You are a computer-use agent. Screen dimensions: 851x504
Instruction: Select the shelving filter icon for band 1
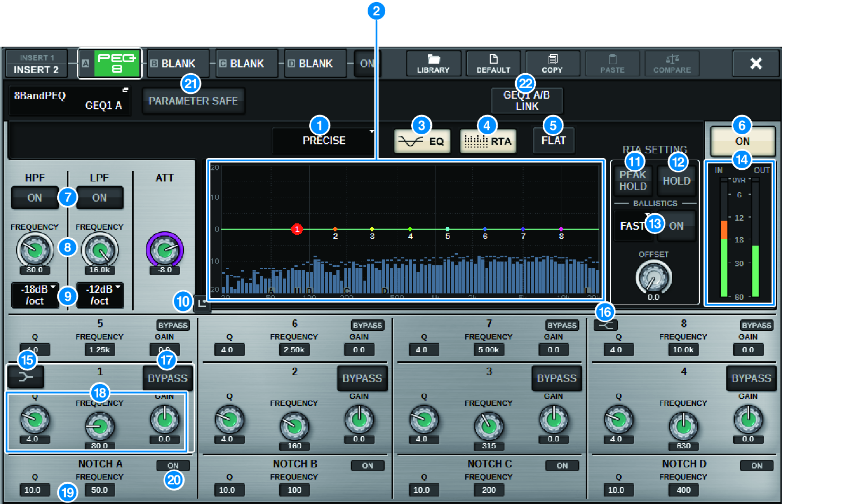coord(25,378)
